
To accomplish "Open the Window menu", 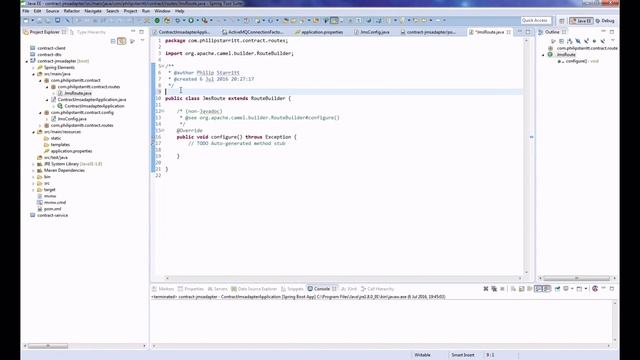I will coord(162,11).
